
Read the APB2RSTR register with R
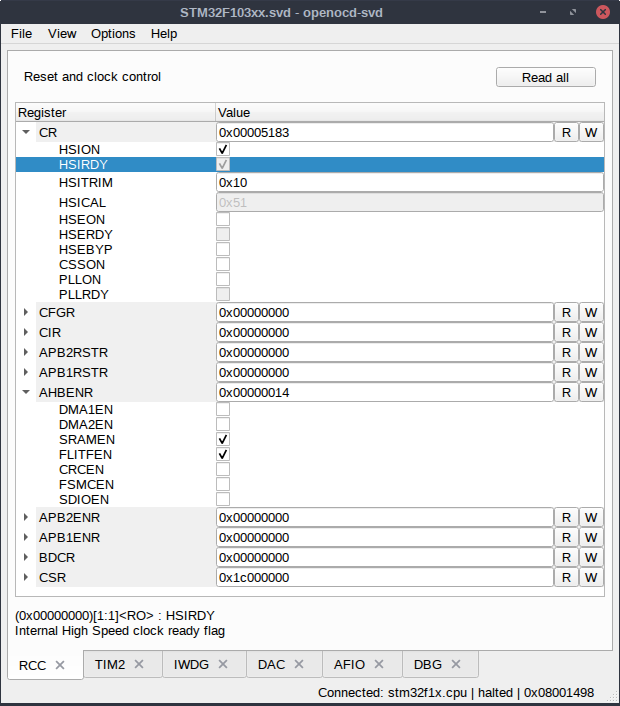566,353
